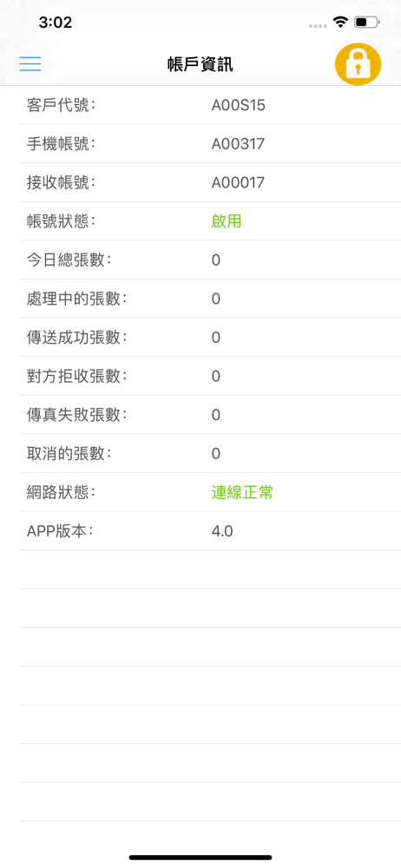The image size is (401, 868).
Task: Tap the APP版本 4.0 value
Action: [x=222, y=531]
